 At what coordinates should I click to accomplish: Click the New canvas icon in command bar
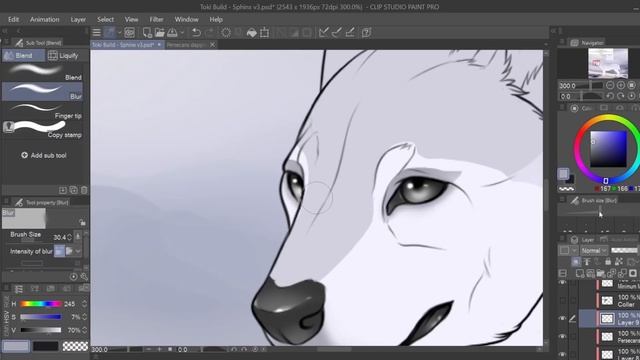[147, 33]
